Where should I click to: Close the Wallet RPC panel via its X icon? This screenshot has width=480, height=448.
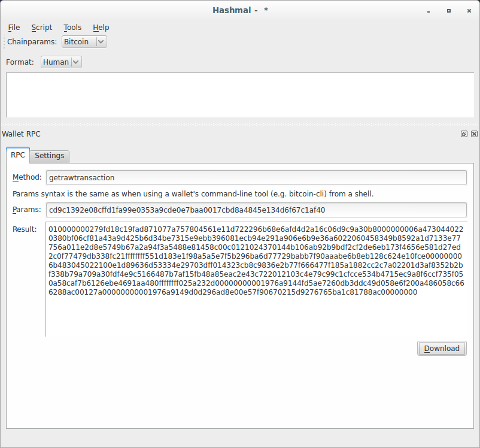[473, 134]
